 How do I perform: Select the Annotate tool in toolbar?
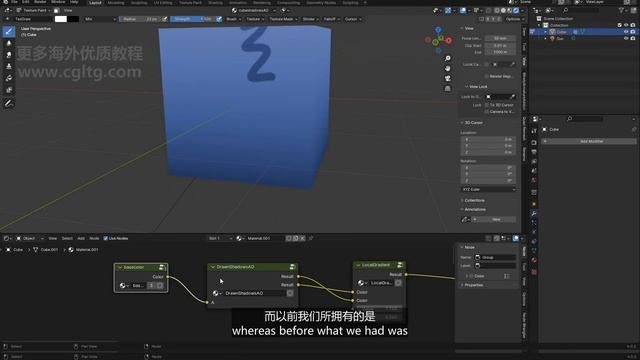tap(9, 104)
